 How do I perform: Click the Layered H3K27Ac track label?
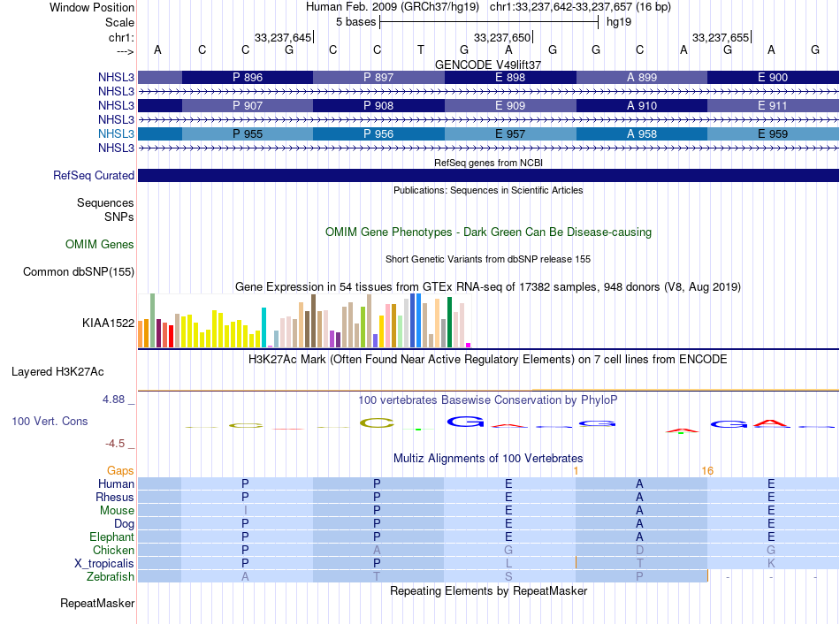(57, 372)
